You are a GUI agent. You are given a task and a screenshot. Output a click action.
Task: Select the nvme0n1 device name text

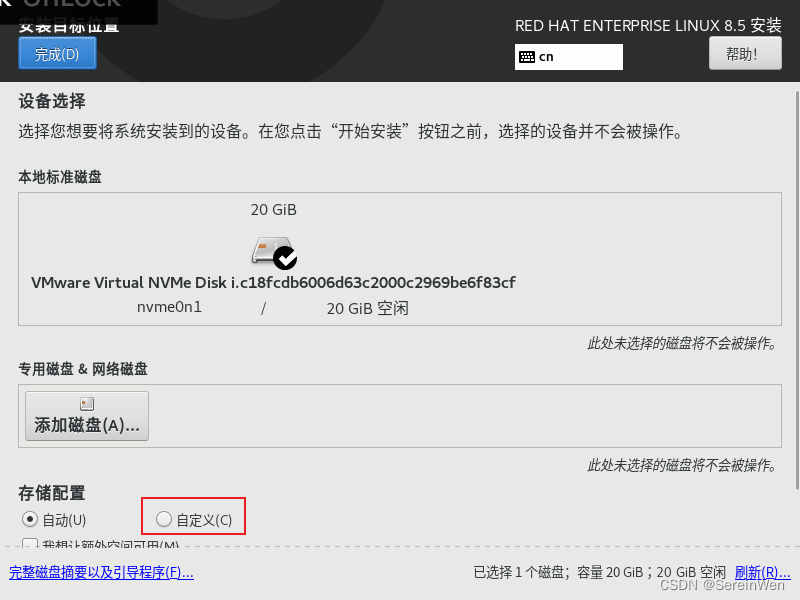(169, 307)
